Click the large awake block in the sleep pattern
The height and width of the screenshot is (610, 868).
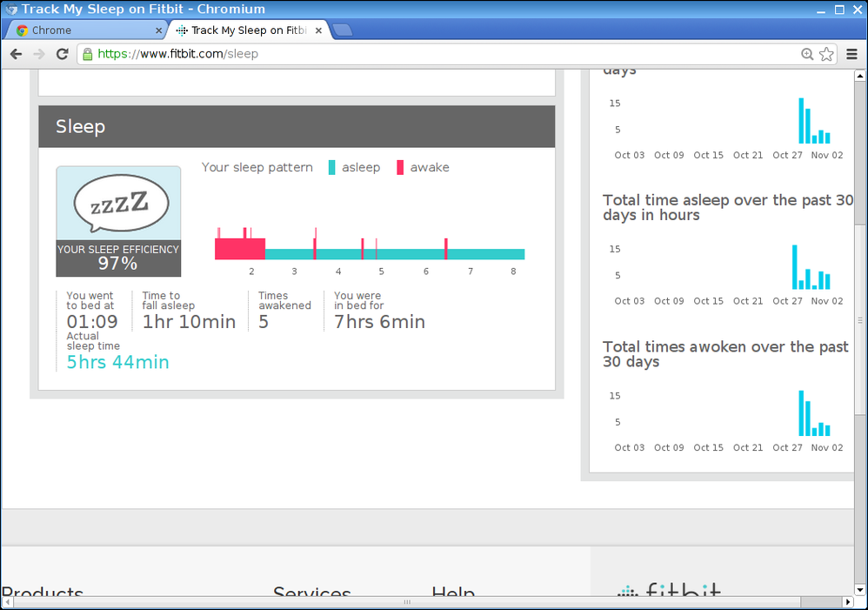(x=240, y=249)
